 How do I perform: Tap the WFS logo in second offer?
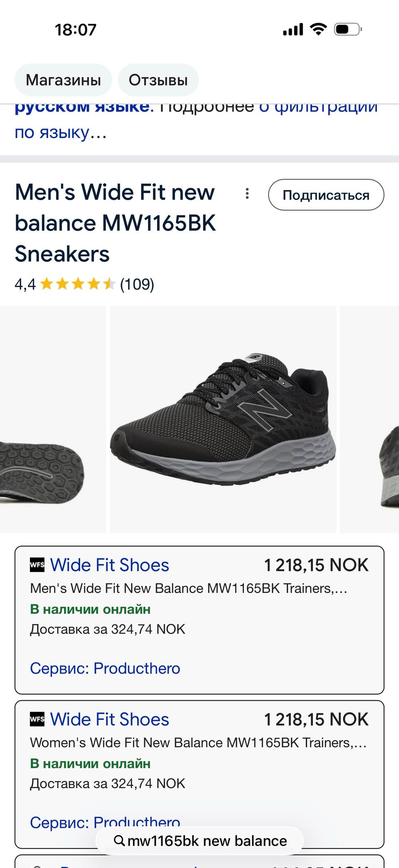pos(37,719)
